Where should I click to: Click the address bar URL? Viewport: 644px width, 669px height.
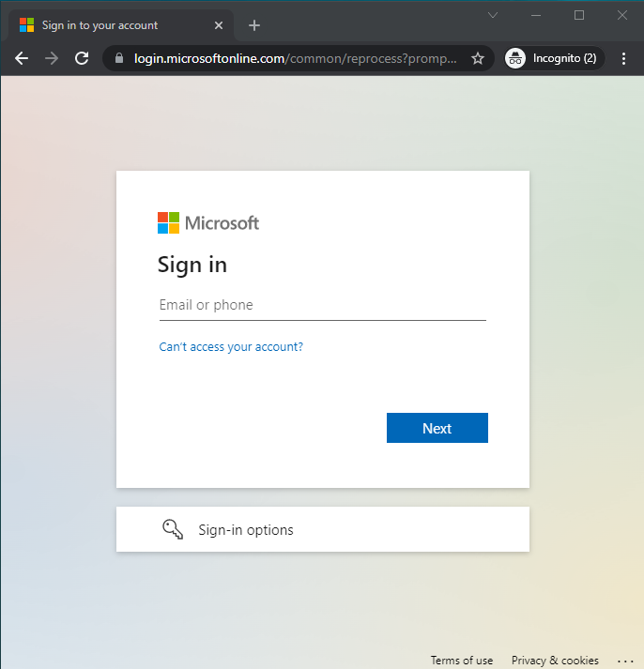click(296, 58)
